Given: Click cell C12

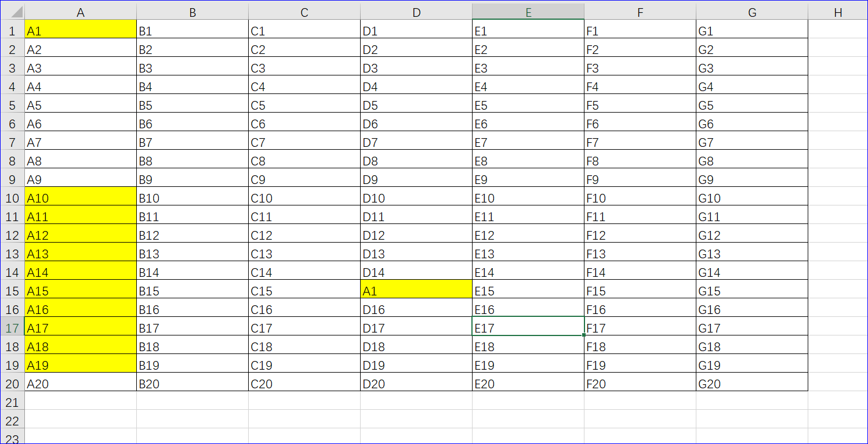Looking at the screenshot, I should click(304, 233).
